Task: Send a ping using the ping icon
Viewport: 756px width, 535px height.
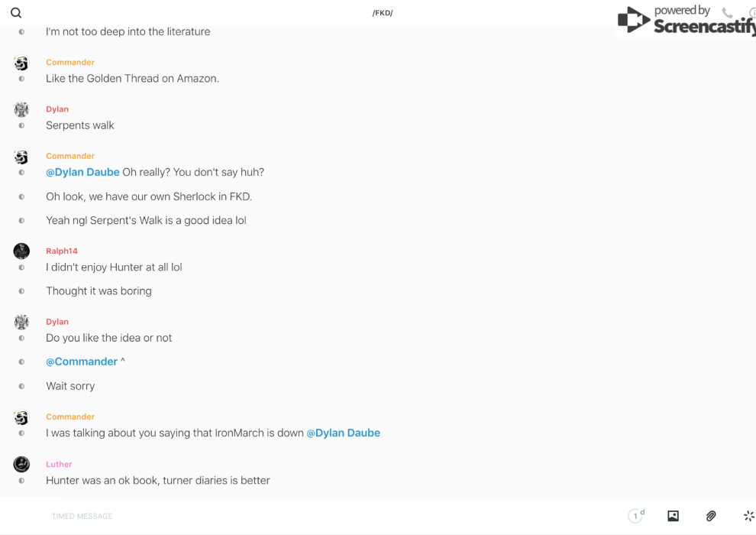Action: click(748, 516)
